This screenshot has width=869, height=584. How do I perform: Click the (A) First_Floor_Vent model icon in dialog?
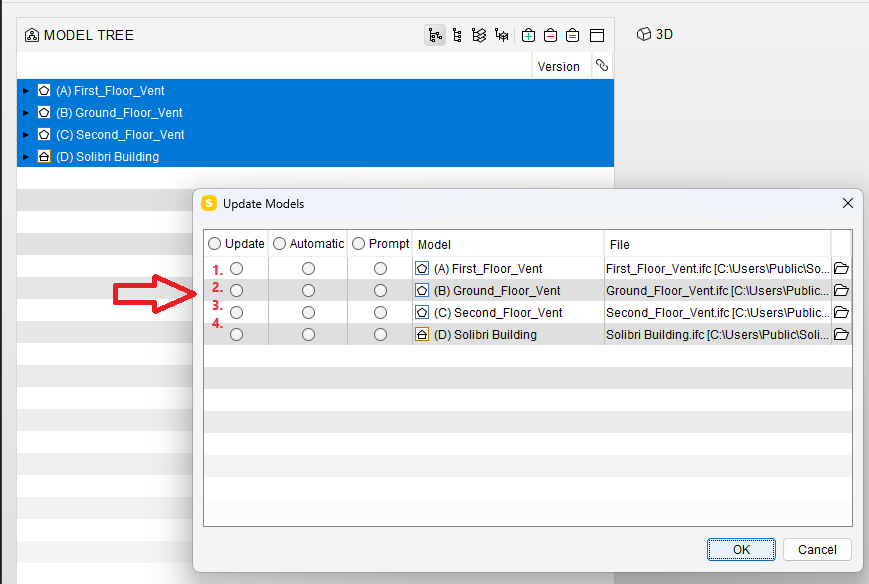click(x=422, y=269)
